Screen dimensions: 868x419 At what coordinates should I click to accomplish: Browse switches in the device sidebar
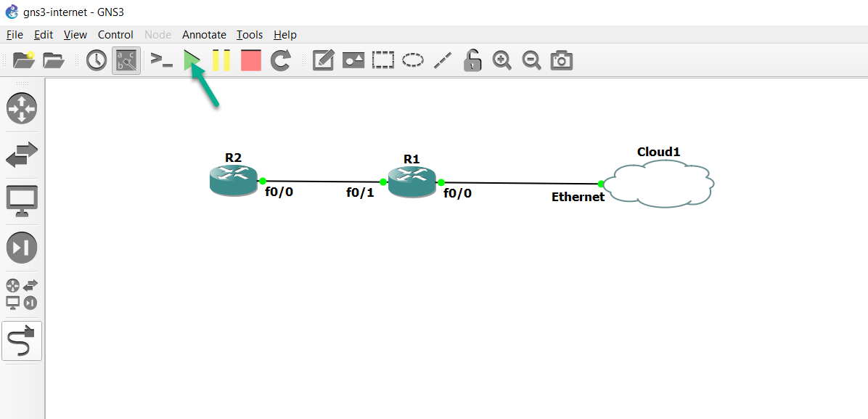22,155
